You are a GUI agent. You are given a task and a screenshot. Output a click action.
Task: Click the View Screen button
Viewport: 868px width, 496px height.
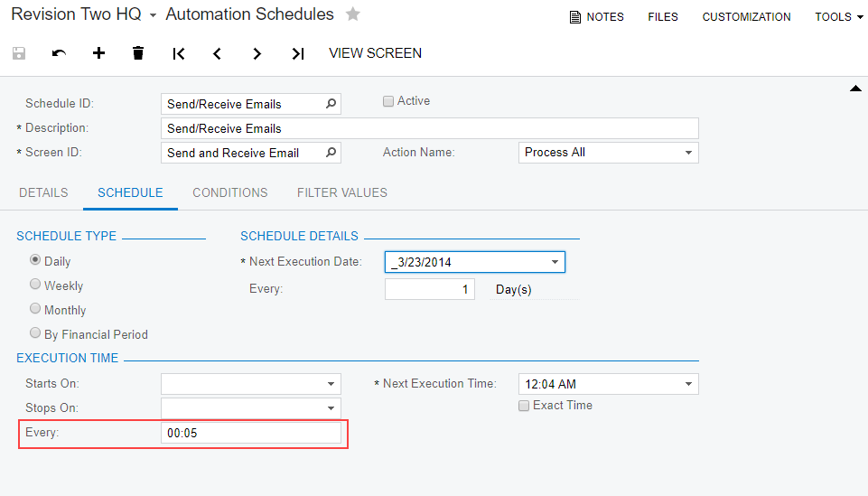(x=375, y=53)
